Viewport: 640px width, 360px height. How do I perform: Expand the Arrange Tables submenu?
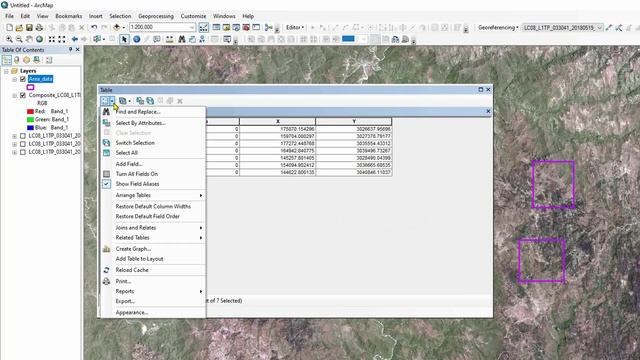pyautogui.click(x=153, y=196)
